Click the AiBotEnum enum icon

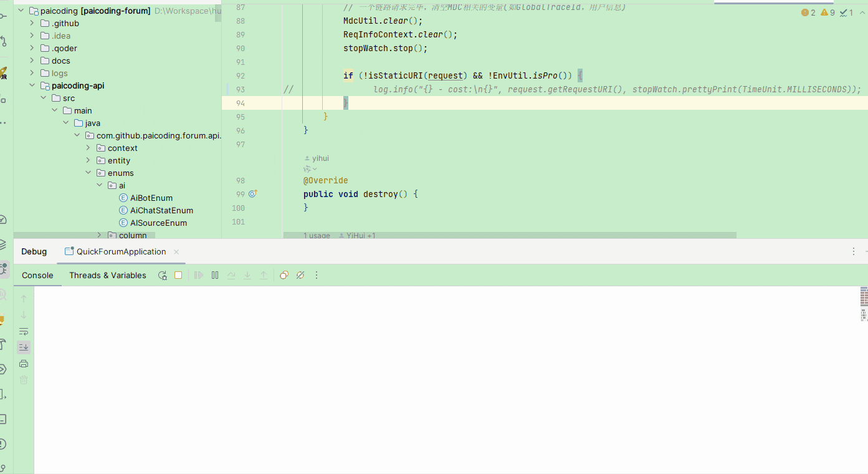(x=123, y=198)
